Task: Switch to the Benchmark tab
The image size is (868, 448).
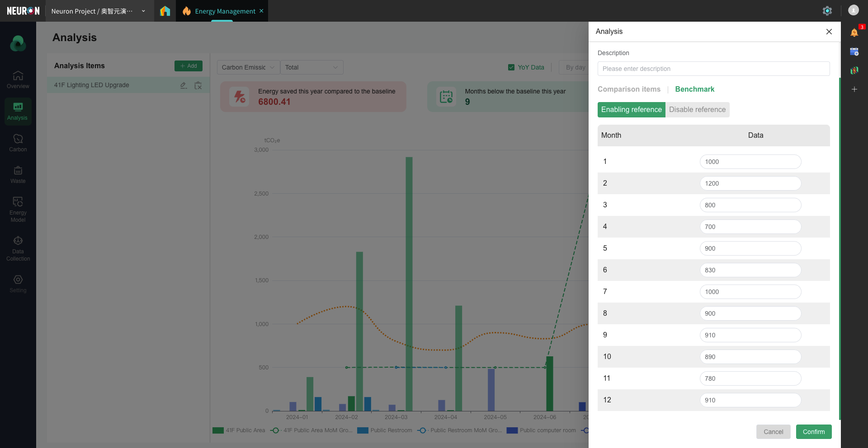Action: (x=694, y=89)
